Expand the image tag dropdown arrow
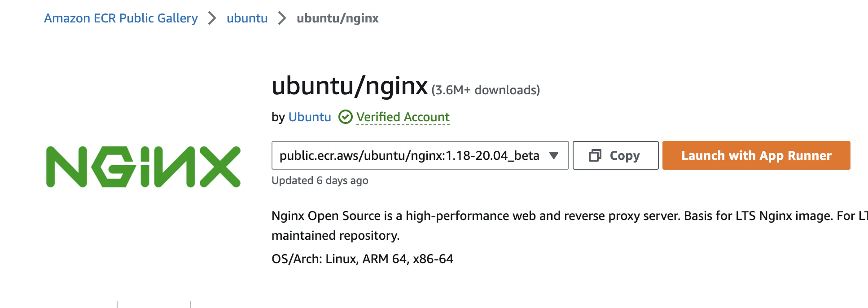The width and height of the screenshot is (868, 308). (554, 155)
